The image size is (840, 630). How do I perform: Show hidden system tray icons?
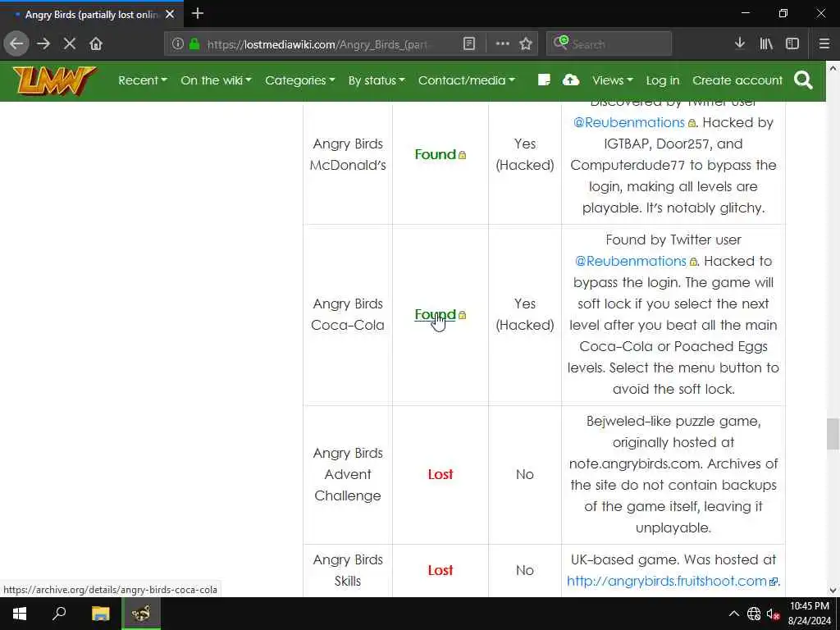coord(734,614)
